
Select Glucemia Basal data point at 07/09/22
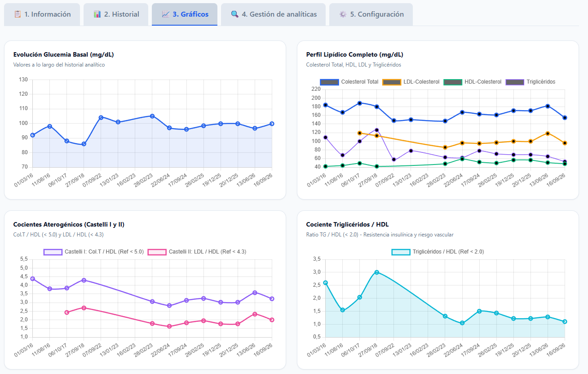click(x=101, y=117)
